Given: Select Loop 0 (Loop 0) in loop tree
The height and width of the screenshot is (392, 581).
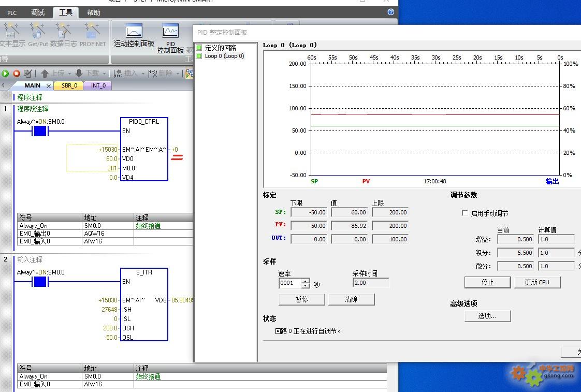Looking at the screenshot, I should click(224, 56).
